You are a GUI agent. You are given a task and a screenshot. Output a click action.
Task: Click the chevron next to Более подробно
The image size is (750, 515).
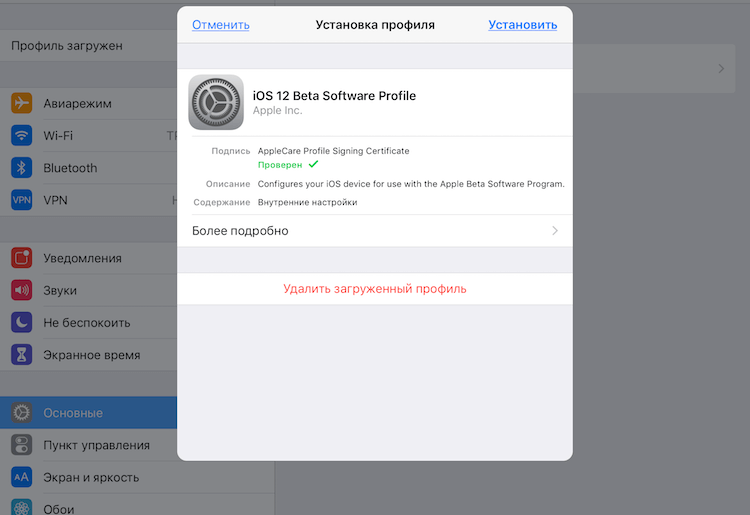point(555,231)
